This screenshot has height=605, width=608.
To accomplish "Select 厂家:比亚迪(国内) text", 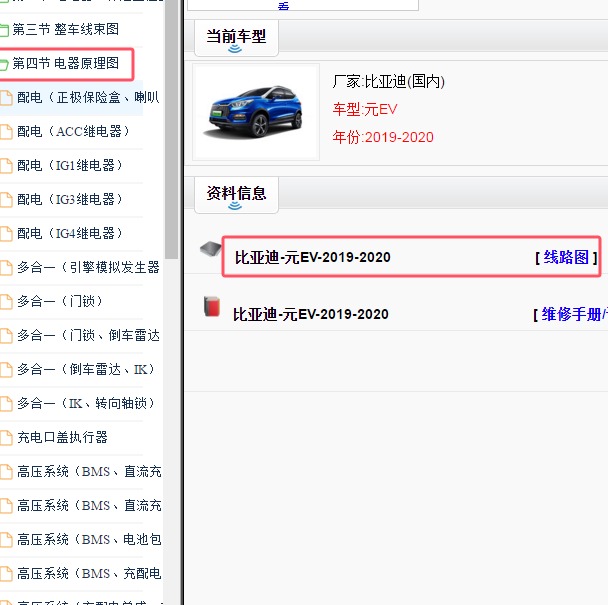I will click(x=389, y=81).
